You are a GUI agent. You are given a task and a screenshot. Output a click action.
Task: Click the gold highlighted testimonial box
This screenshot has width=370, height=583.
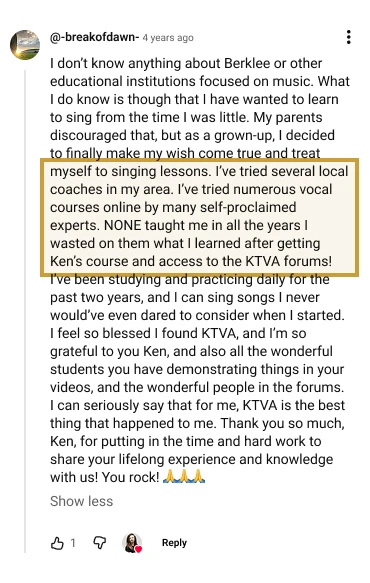[x=200, y=217]
